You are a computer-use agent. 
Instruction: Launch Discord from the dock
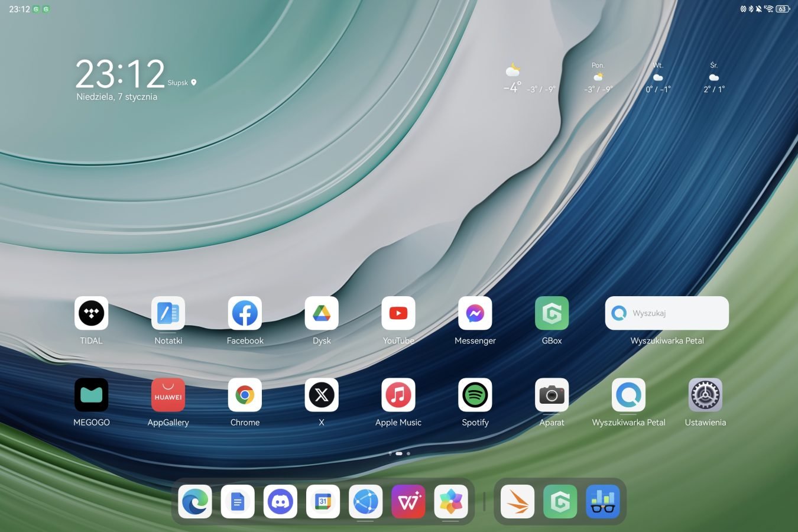(x=280, y=502)
